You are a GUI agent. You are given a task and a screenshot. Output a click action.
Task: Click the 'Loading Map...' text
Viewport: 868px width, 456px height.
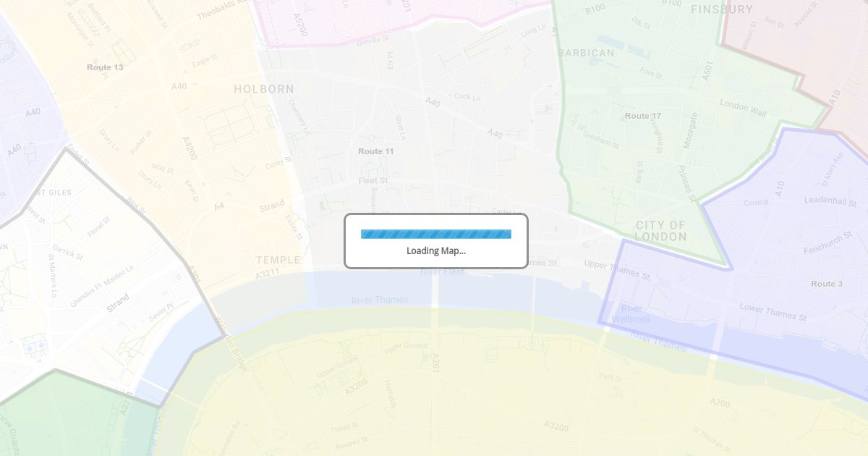coord(436,250)
